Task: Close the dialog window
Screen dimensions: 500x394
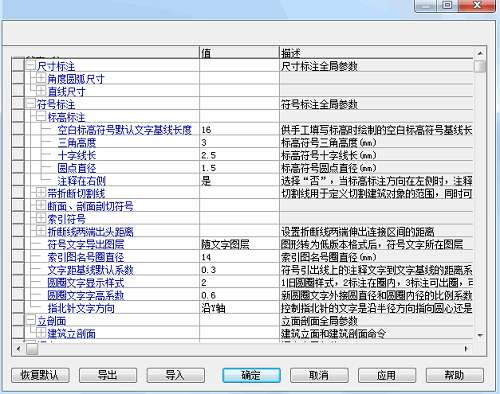Action: pyautogui.click(x=477, y=5)
